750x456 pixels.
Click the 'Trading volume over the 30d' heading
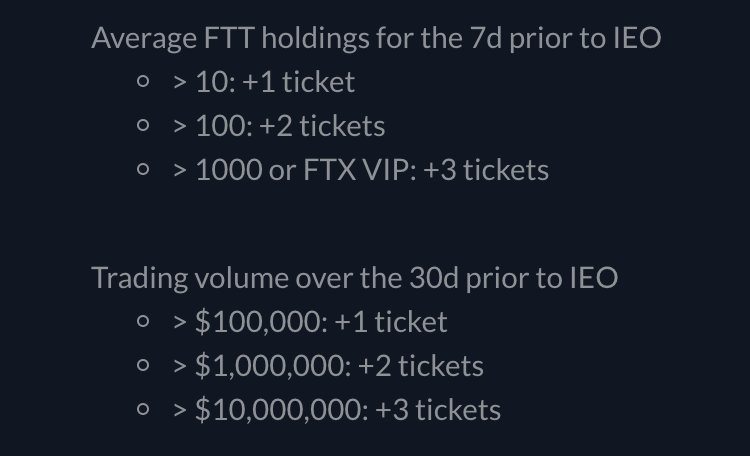click(x=354, y=278)
